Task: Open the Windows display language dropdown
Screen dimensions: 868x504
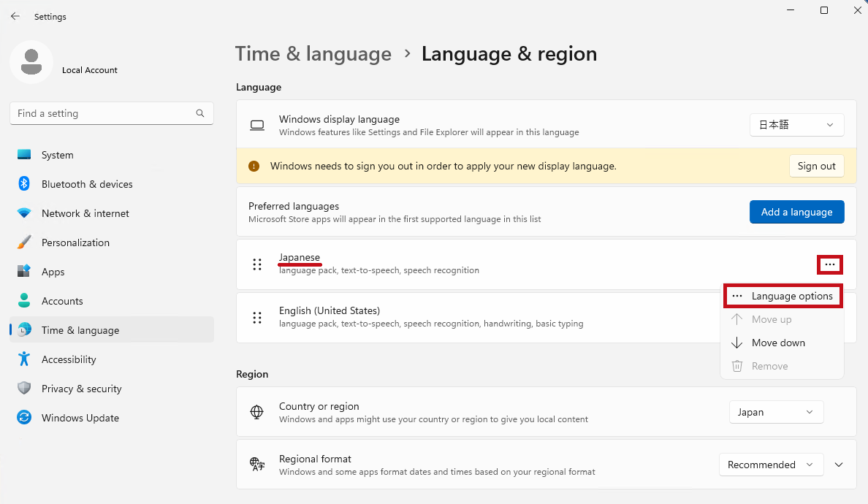Action: [796, 125]
